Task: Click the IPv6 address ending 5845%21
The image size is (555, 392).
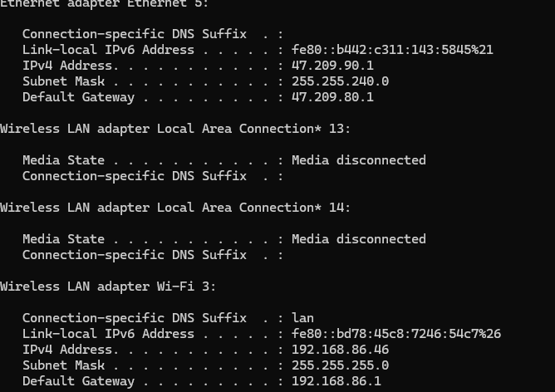Action: (x=392, y=50)
